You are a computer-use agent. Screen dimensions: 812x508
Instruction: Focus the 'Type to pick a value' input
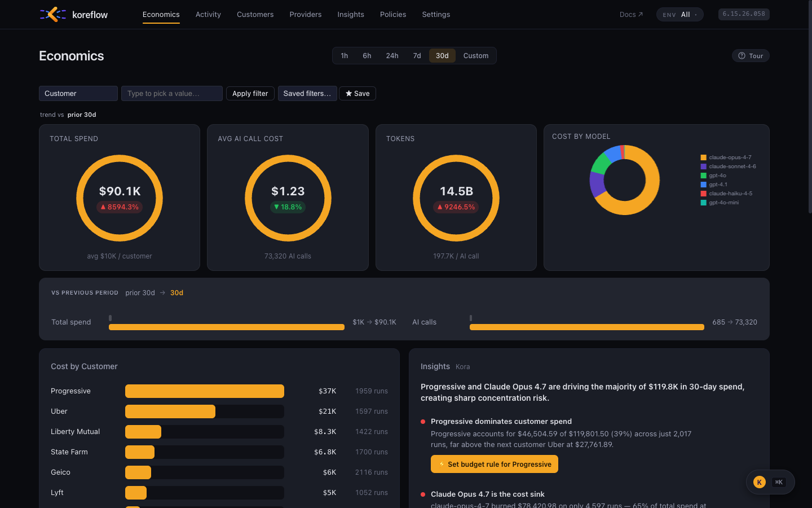pos(172,94)
